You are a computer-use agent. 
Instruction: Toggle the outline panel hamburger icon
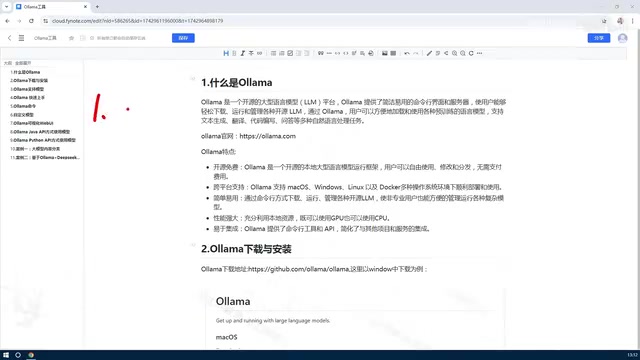(x=21, y=38)
